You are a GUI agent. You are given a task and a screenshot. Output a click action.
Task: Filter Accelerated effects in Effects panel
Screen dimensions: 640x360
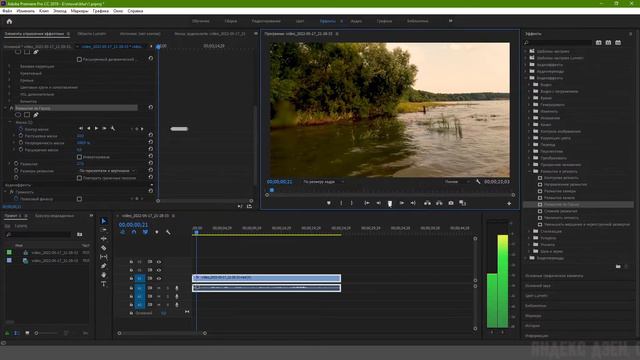click(x=598, y=42)
